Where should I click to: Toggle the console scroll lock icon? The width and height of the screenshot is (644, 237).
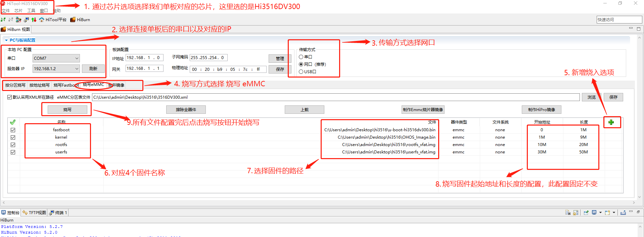pyautogui.click(x=576, y=212)
